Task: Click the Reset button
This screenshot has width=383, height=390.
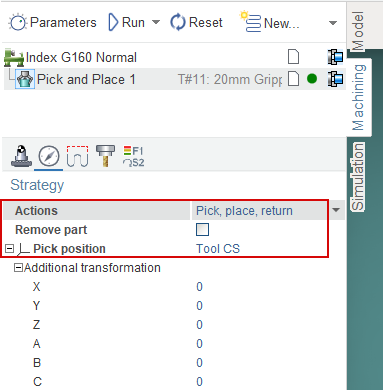Action: click(x=196, y=23)
